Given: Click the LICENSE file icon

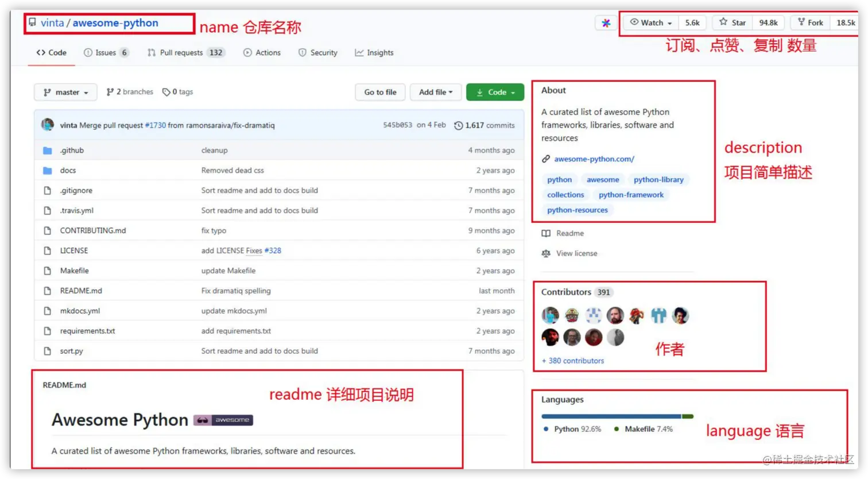Looking at the screenshot, I should (x=48, y=251).
